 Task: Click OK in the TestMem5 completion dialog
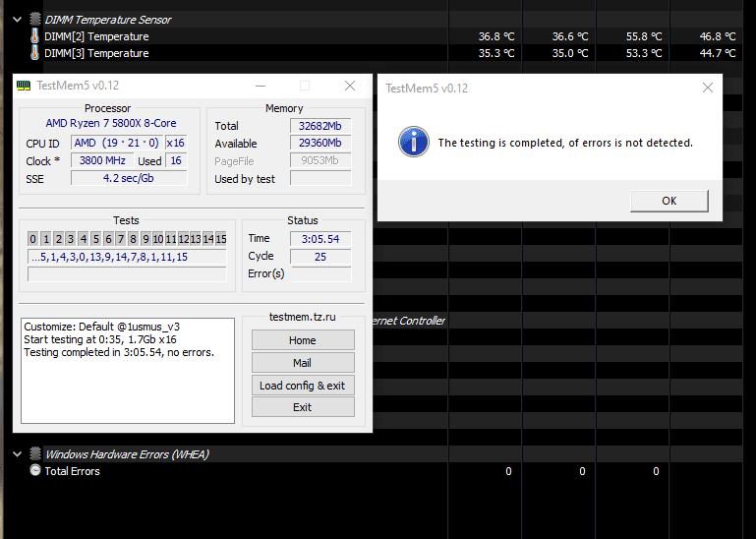click(x=669, y=201)
